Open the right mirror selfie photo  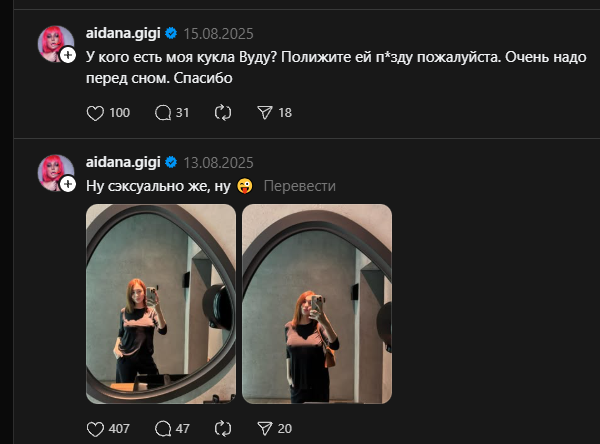point(317,304)
